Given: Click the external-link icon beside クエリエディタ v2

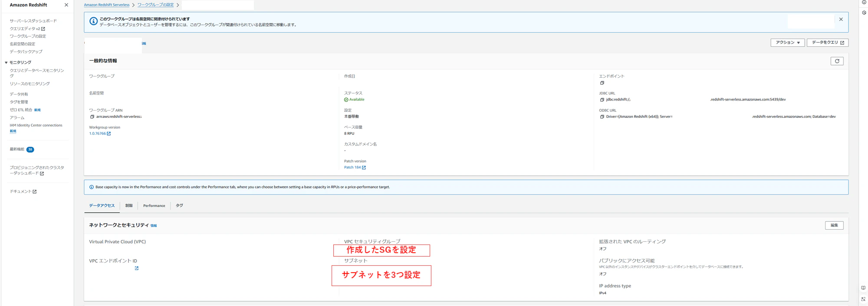Looking at the screenshot, I should coord(43,29).
